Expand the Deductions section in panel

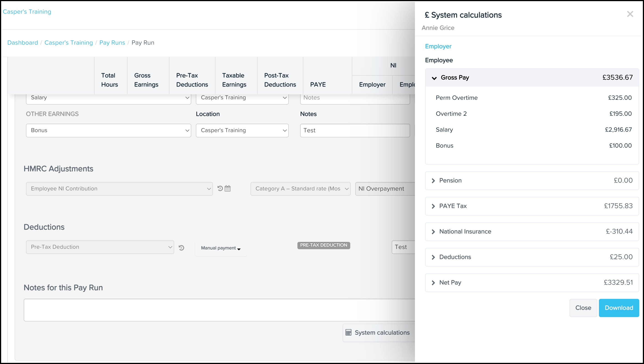[532, 257]
